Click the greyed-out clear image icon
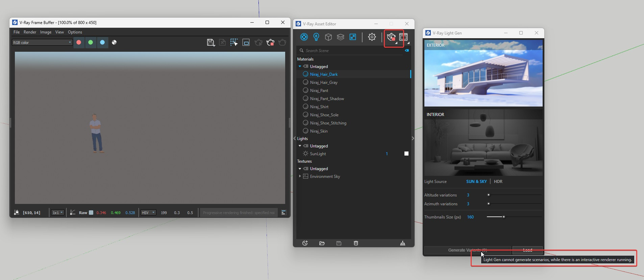This screenshot has height=280, width=644. pos(222,42)
